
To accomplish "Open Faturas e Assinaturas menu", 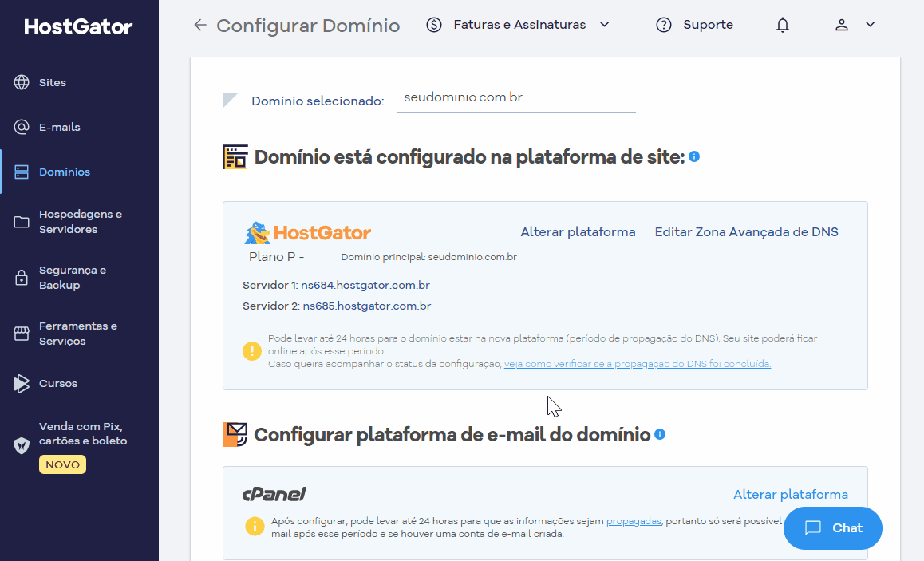I will (x=519, y=25).
